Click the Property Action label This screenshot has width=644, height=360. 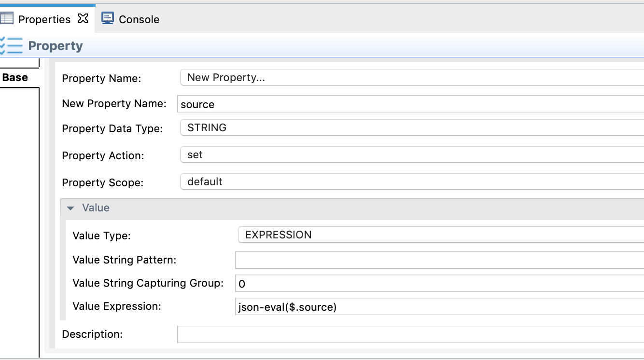103,155
